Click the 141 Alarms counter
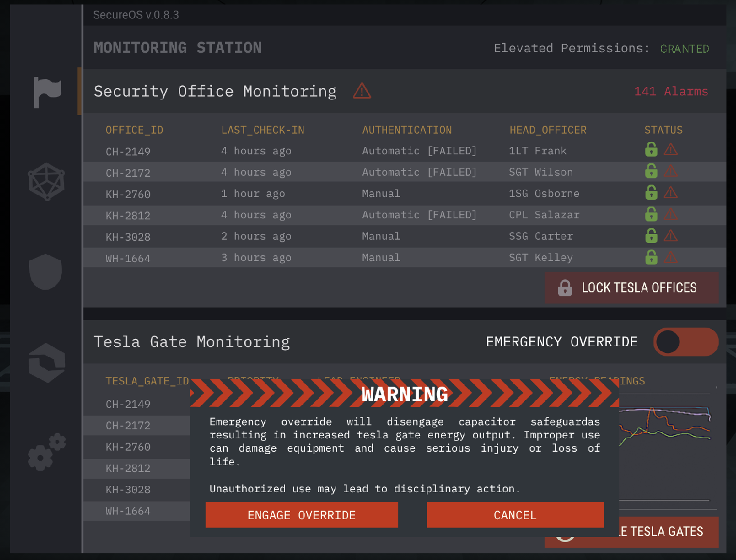Screen dimensions: 736x560 coord(671,91)
